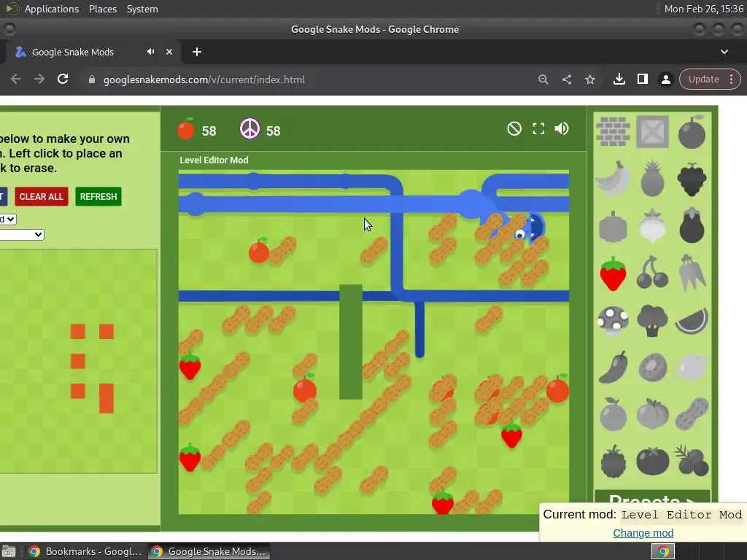This screenshot has height=560, width=747.
Task: Click the peace symbol score icon
Action: coord(249,129)
